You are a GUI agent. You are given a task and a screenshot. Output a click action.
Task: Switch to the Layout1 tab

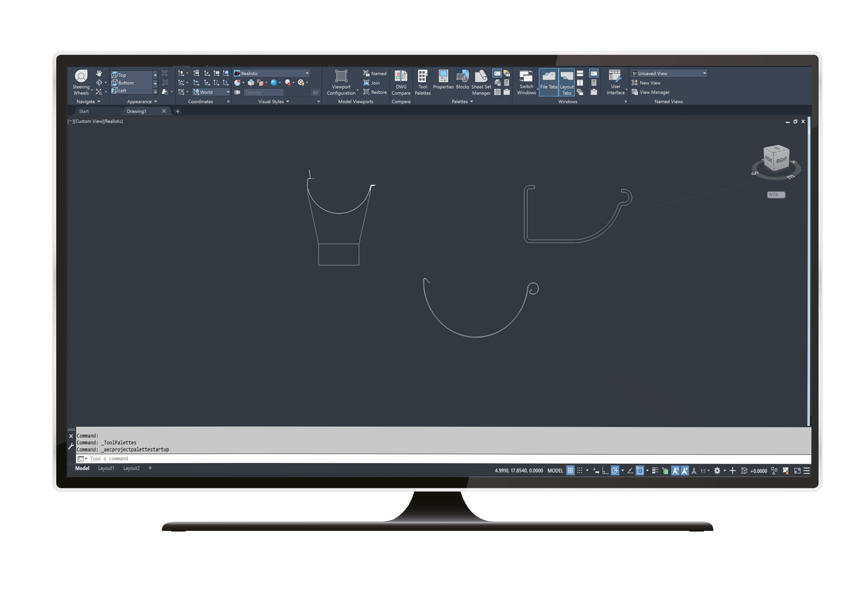coord(106,468)
